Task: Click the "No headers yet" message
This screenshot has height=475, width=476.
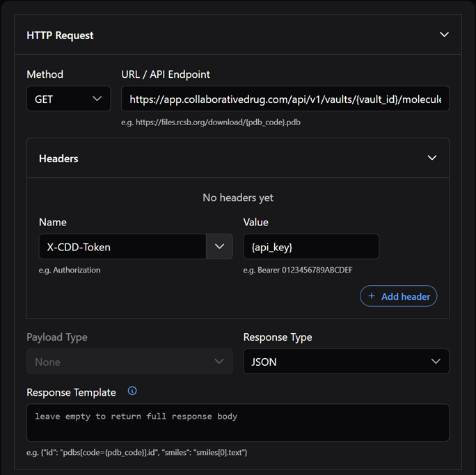Action: tap(238, 198)
